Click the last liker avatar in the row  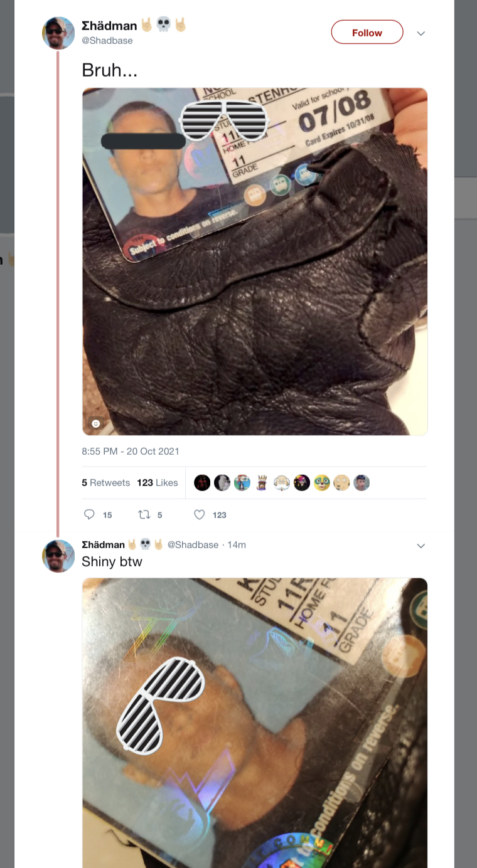pyautogui.click(x=362, y=482)
